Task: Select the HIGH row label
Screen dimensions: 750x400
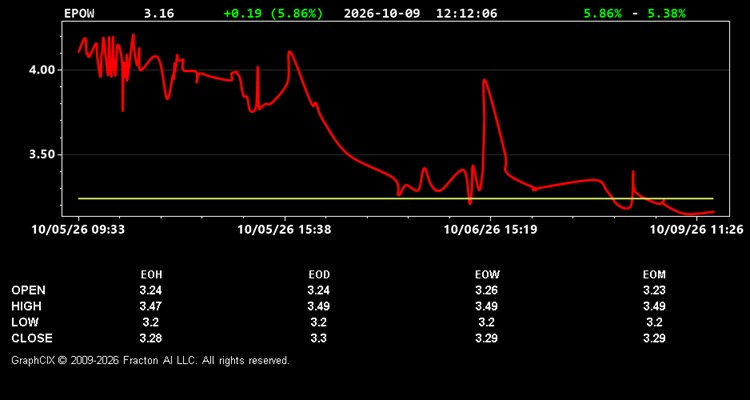Action: [x=27, y=306]
